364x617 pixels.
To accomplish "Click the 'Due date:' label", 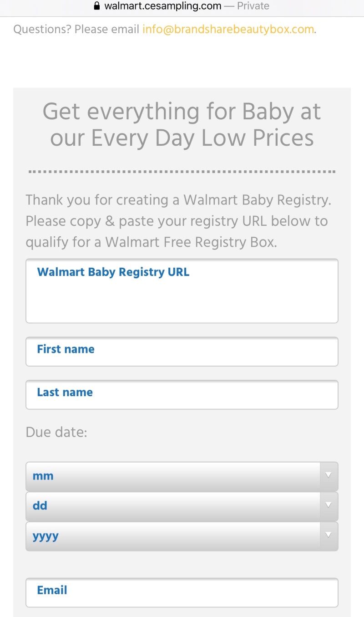I will (x=56, y=432).
